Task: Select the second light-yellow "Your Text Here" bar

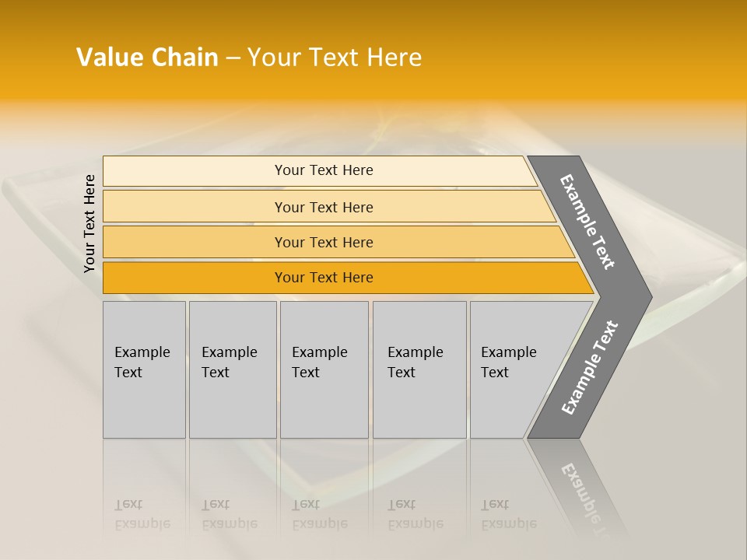Action: click(324, 207)
